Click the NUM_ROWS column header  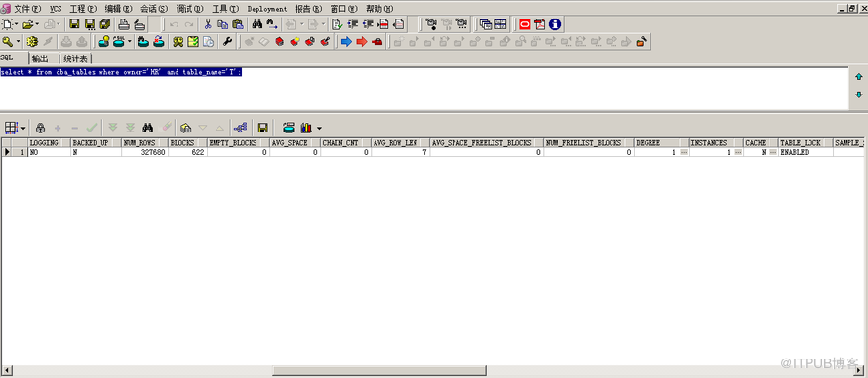144,142
